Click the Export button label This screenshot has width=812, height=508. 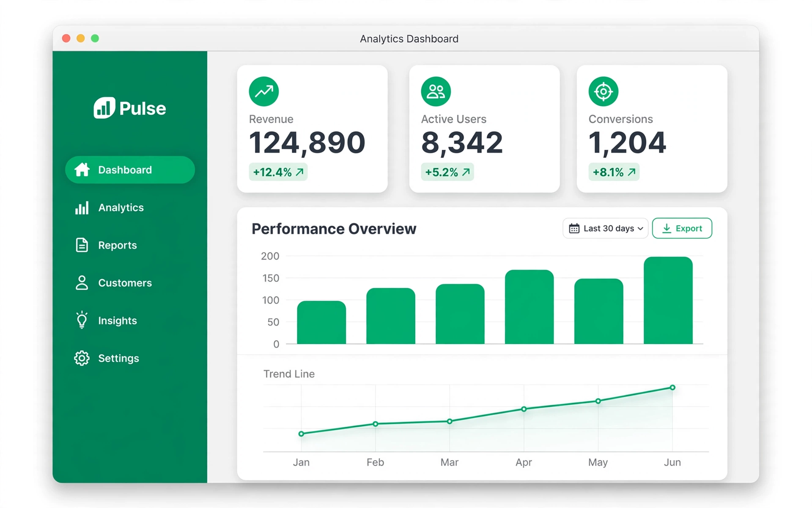point(689,229)
